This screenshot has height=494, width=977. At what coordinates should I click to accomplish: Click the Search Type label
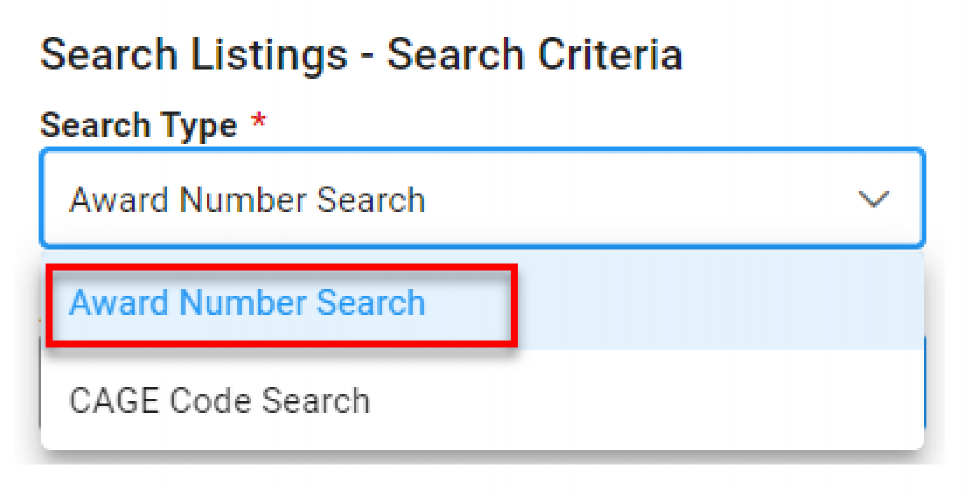coord(139,126)
